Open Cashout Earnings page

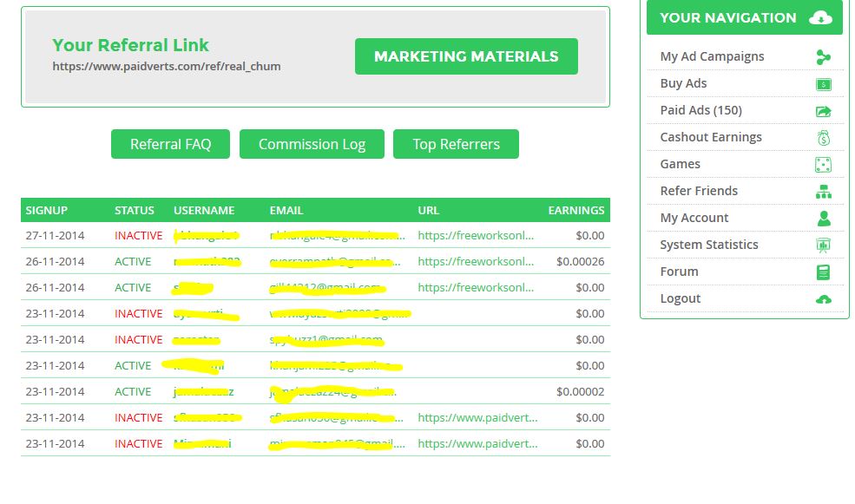point(711,137)
